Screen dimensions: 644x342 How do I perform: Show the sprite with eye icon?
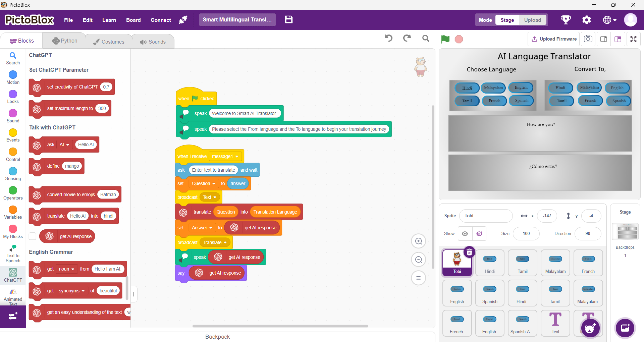(x=465, y=234)
